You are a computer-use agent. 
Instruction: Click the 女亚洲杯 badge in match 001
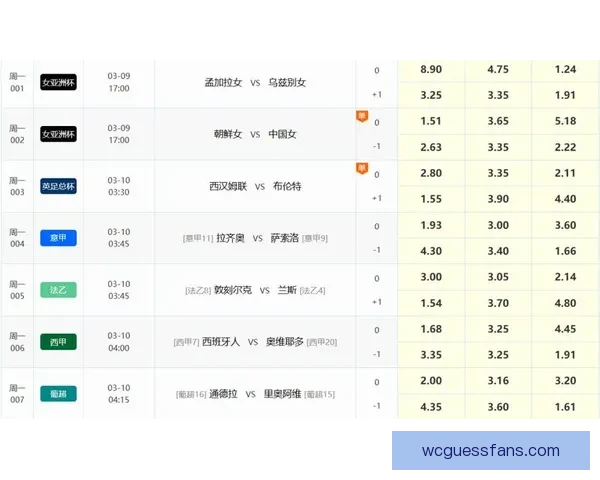tap(59, 82)
